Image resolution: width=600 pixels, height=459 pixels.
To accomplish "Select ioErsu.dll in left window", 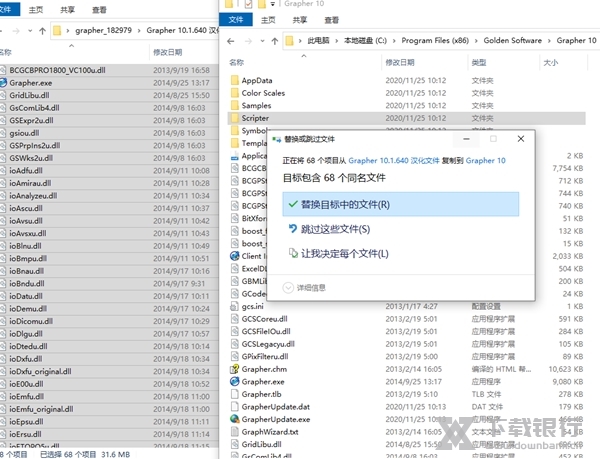I will (x=26, y=434).
